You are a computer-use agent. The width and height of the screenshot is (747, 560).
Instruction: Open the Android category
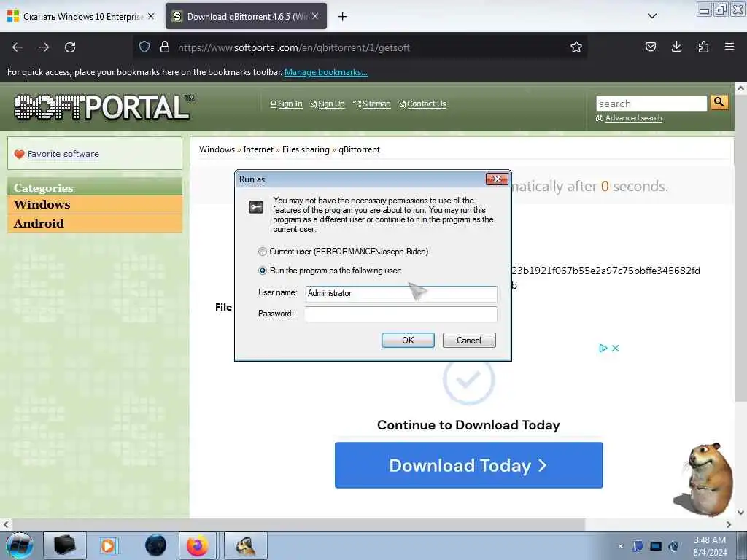click(95, 223)
